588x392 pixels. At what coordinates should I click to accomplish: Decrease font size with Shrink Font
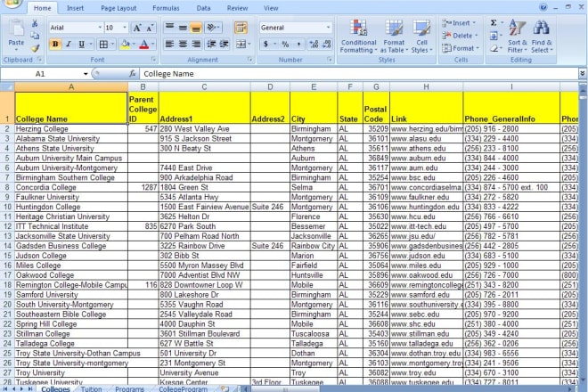(150, 28)
